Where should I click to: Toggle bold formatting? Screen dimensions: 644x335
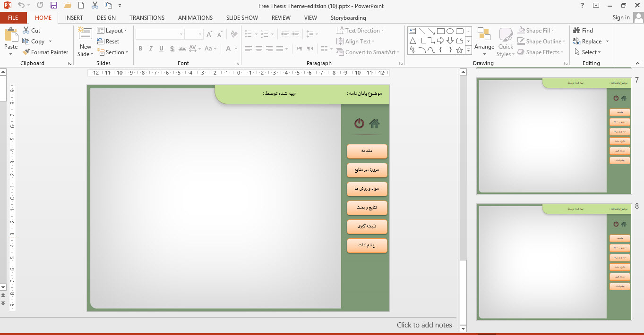tap(140, 49)
